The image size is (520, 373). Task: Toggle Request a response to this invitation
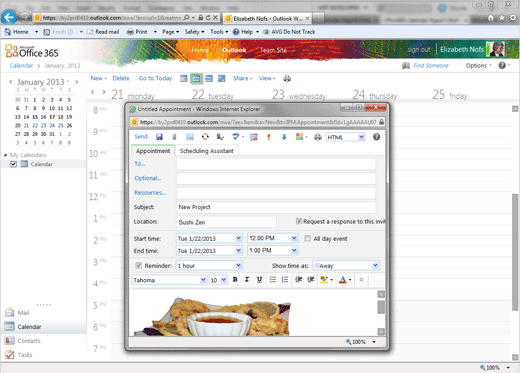click(x=299, y=221)
